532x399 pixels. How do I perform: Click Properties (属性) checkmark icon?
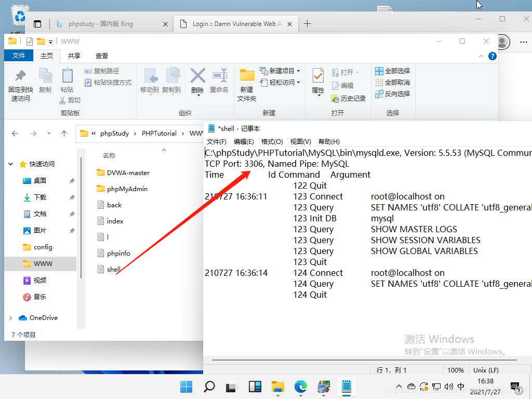click(x=318, y=76)
